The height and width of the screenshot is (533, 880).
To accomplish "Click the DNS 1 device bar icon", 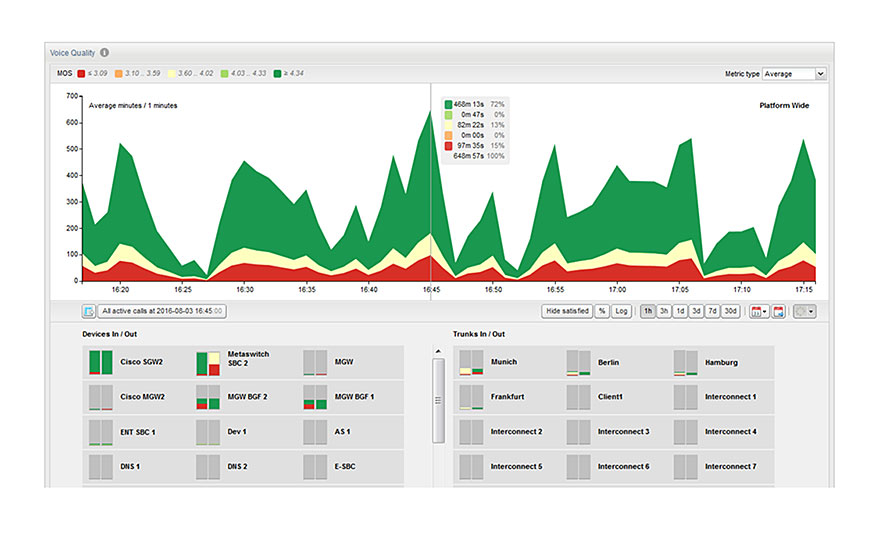I will tap(101, 467).
